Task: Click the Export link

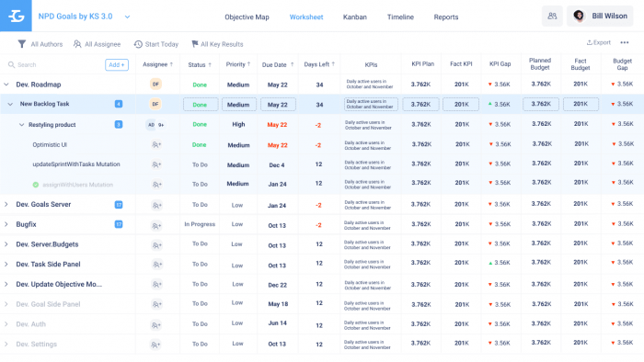Action: tap(598, 42)
